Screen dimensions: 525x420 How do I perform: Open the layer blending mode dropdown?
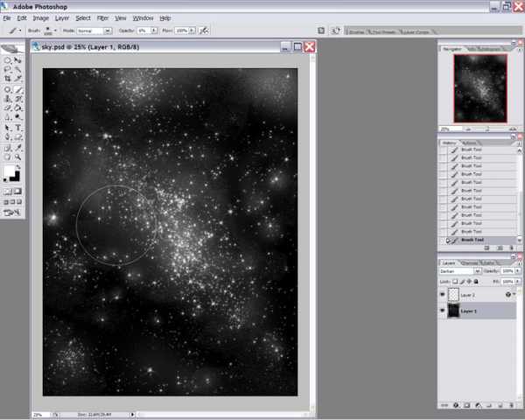point(460,271)
